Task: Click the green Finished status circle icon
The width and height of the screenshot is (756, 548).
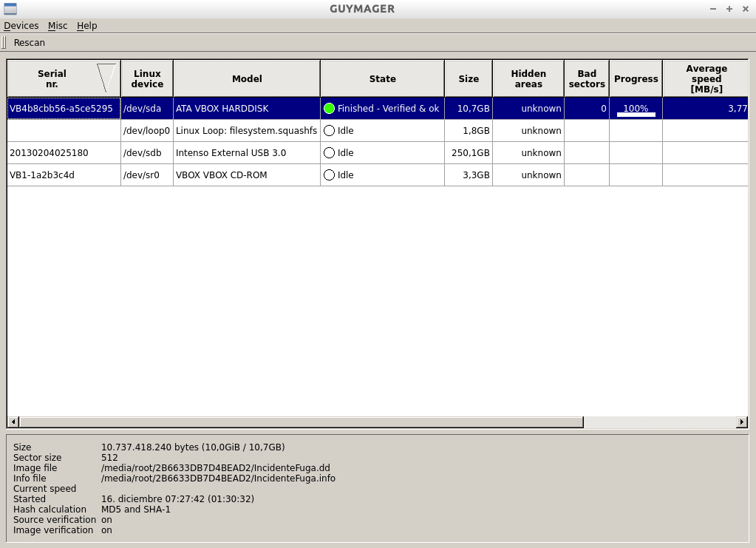Action: click(330, 109)
